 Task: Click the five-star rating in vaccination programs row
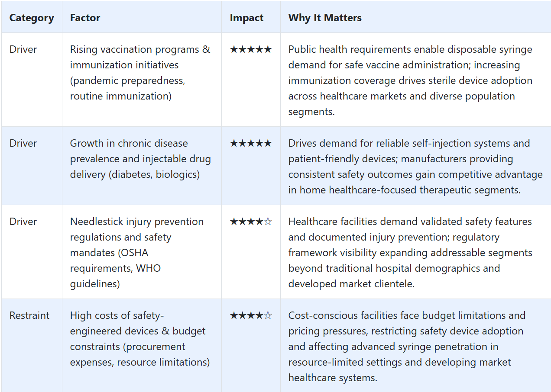(x=250, y=49)
